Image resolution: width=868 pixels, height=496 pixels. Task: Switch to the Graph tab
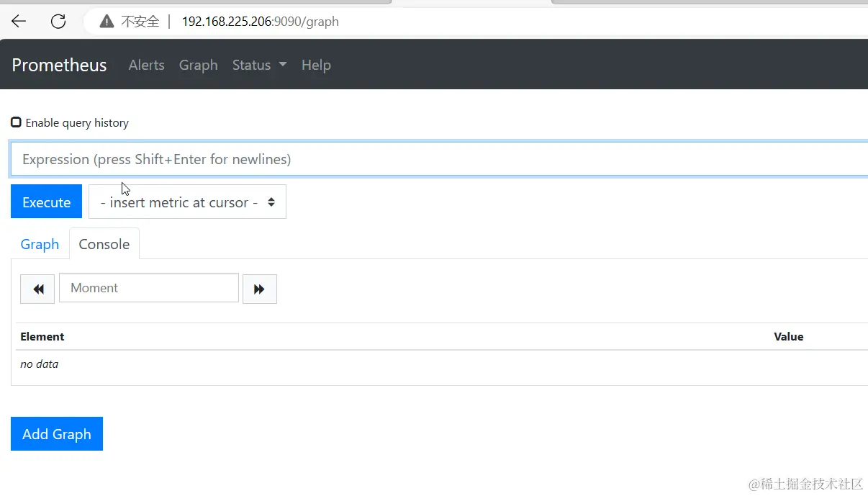tap(40, 244)
